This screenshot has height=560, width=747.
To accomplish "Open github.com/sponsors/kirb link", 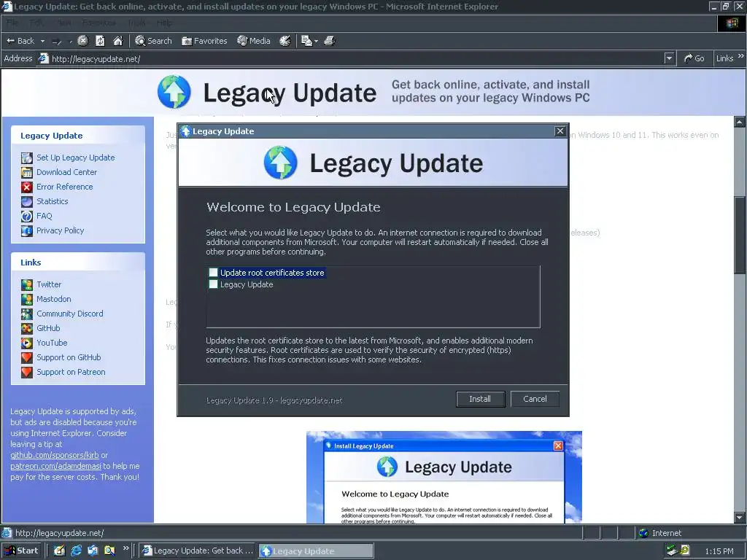I will (54, 455).
